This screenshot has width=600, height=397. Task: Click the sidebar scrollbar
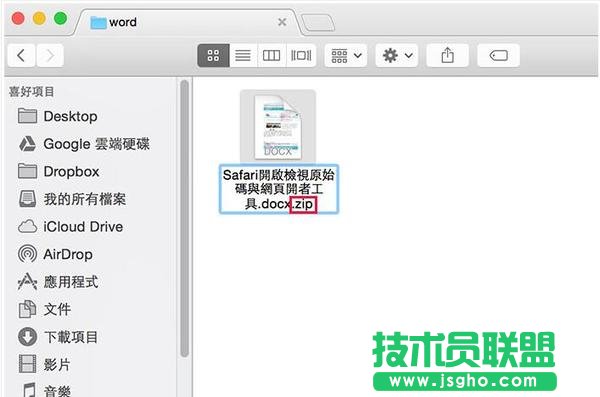[x=184, y=218]
